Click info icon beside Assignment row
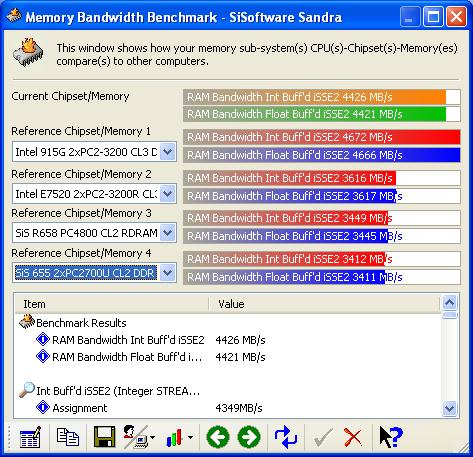The width and height of the screenshot is (473, 457). [43, 407]
